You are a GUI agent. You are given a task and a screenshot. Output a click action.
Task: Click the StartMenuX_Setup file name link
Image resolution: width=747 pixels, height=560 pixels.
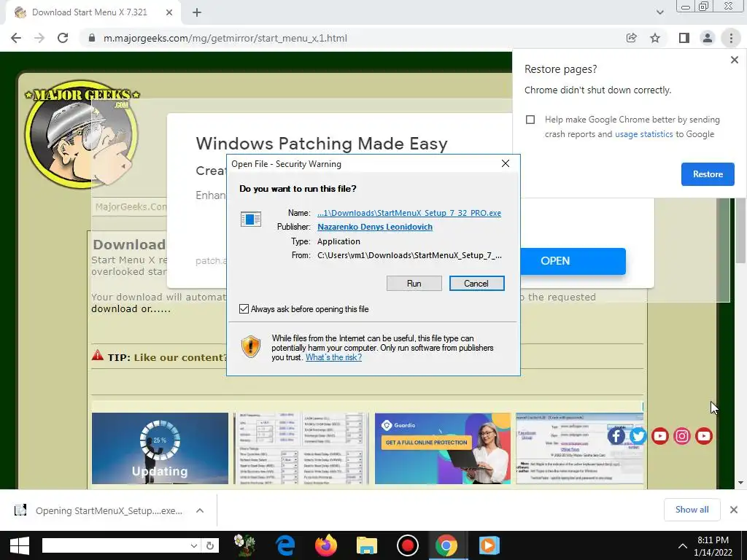click(x=409, y=213)
